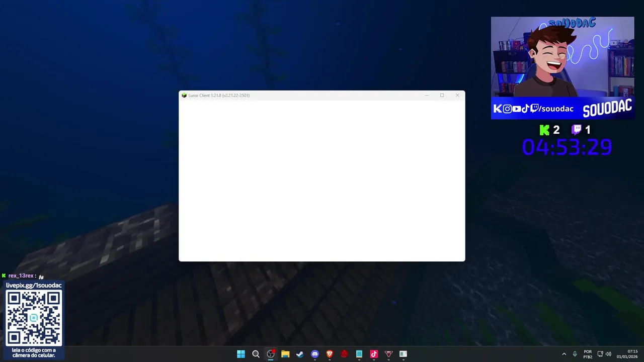Open File Explorer folder icon

click(285, 354)
